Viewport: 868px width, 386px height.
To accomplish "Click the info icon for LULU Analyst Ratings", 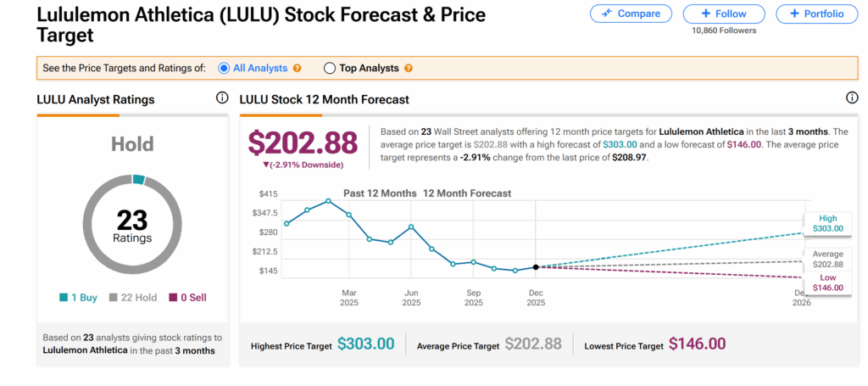I will pos(222,98).
